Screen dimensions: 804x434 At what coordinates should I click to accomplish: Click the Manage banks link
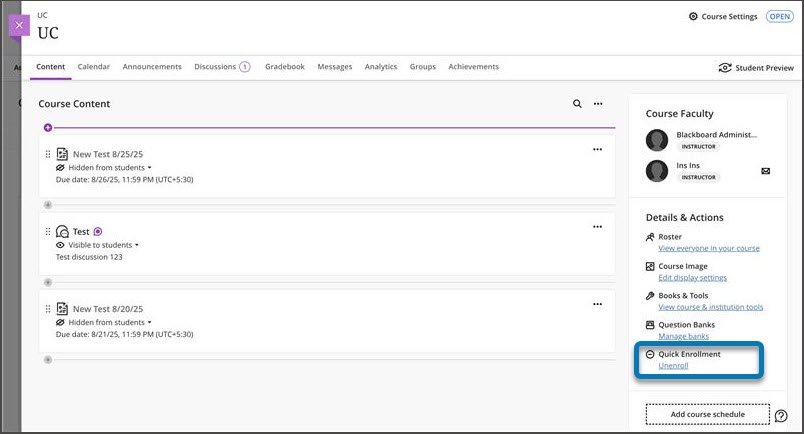(x=684, y=337)
